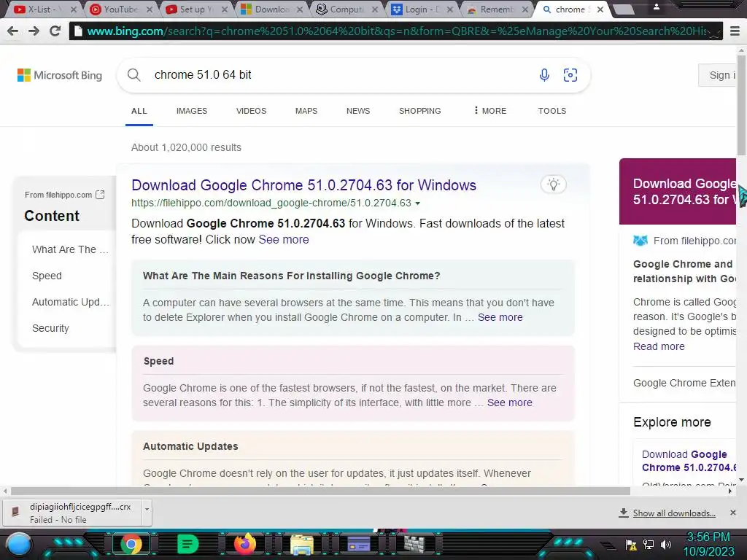Select the NEWS search filter

(x=357, y=111)
